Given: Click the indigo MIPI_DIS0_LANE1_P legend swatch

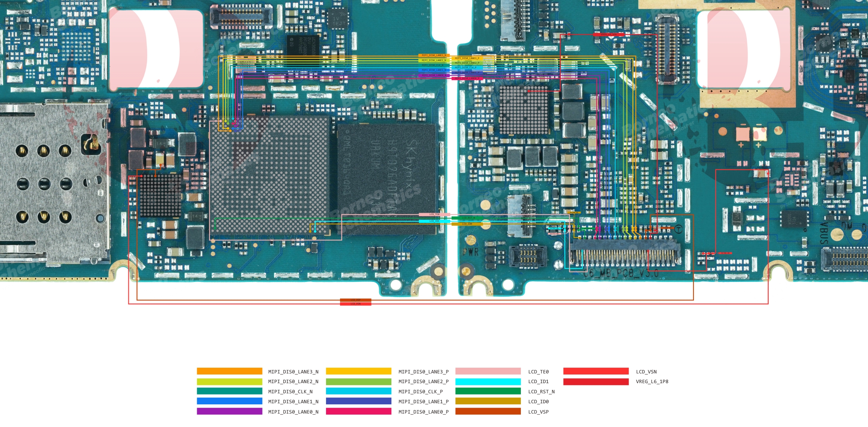Looking at the screenshot, I should [x=358, y=401].
